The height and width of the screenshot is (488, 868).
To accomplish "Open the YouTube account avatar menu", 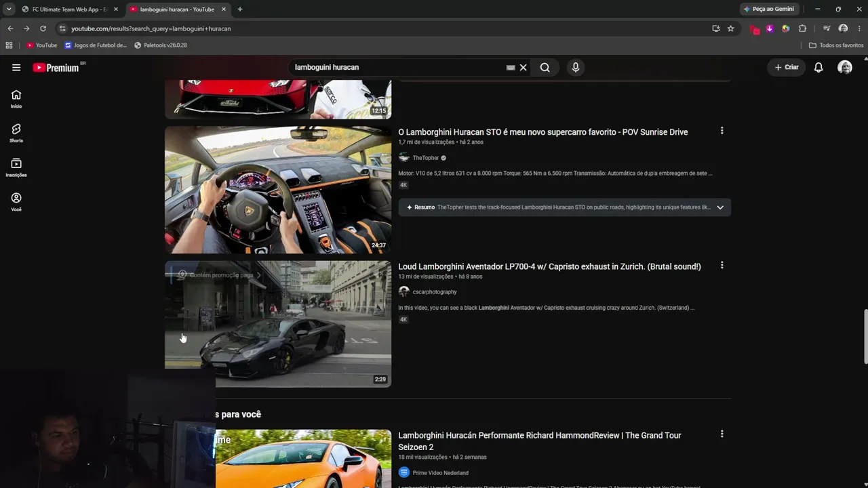I will coord(844,67).
